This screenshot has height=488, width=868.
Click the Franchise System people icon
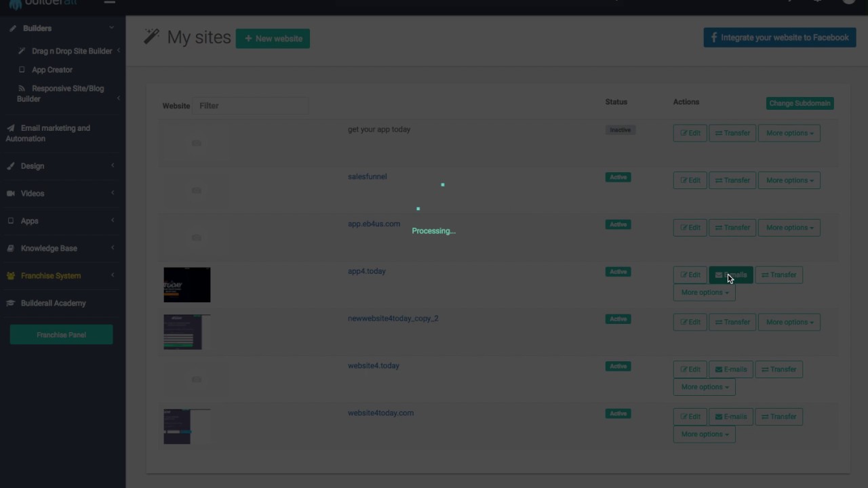tap(11, 276)
